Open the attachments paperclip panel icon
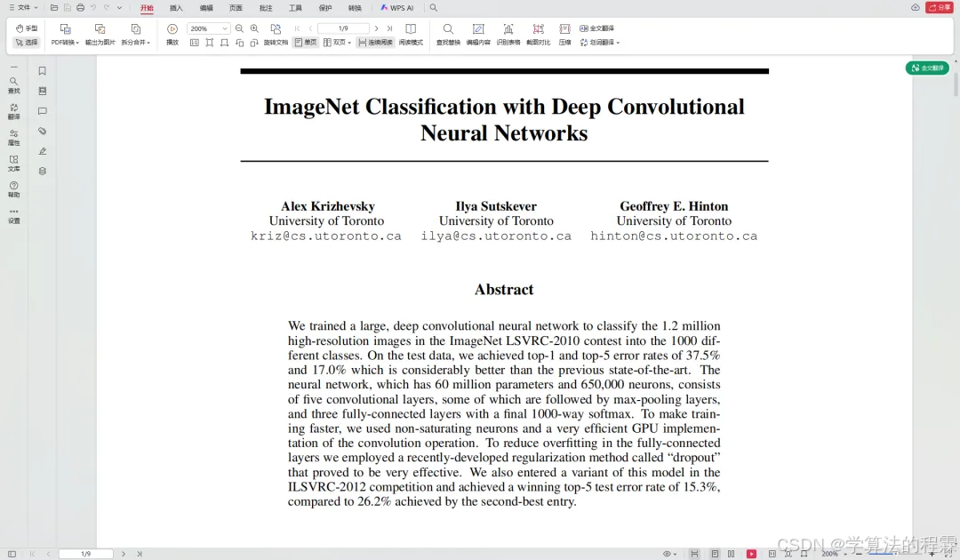This screenshot has height=560, width=960. point(43,131)
